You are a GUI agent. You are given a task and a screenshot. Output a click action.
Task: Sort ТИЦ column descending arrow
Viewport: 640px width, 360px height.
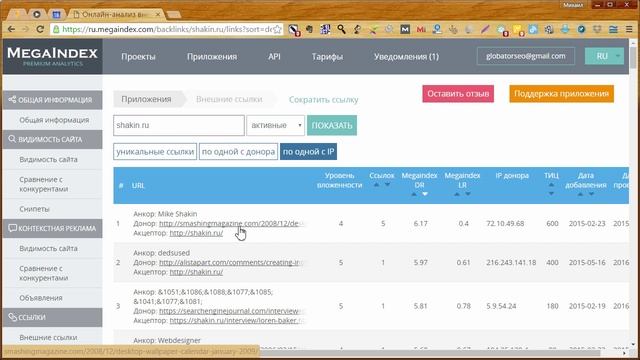551,194
